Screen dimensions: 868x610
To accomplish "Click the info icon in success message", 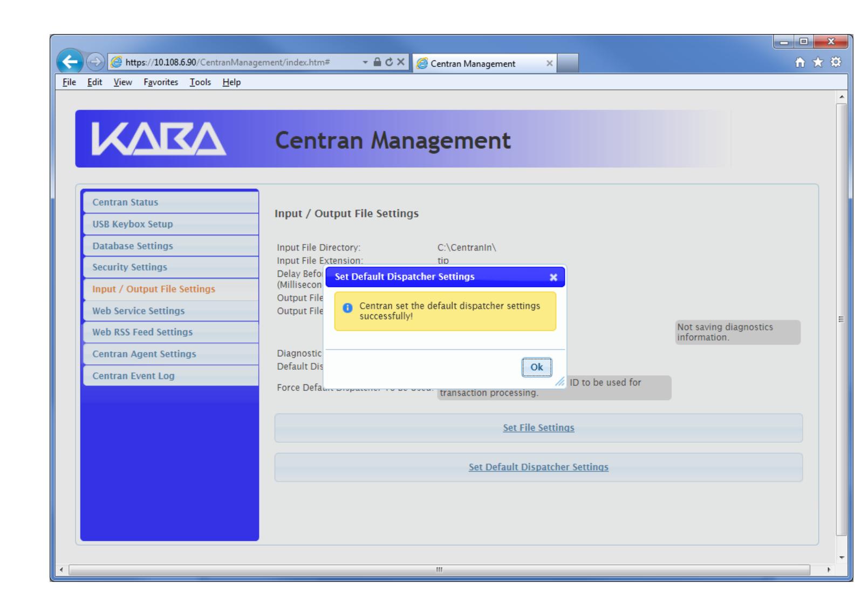I will 348,308.
